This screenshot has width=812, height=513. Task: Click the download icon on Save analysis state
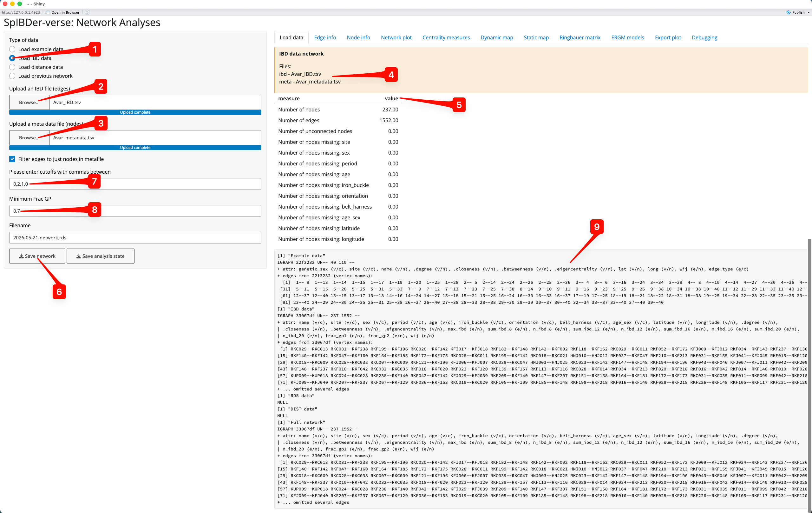pyautogui.click(x=79, y=256)
